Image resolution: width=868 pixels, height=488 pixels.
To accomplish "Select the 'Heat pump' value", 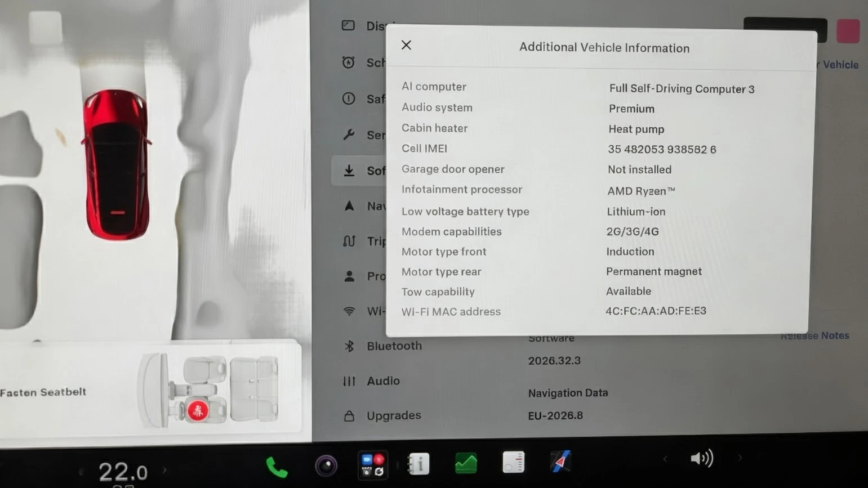I will tap(636, 129).
